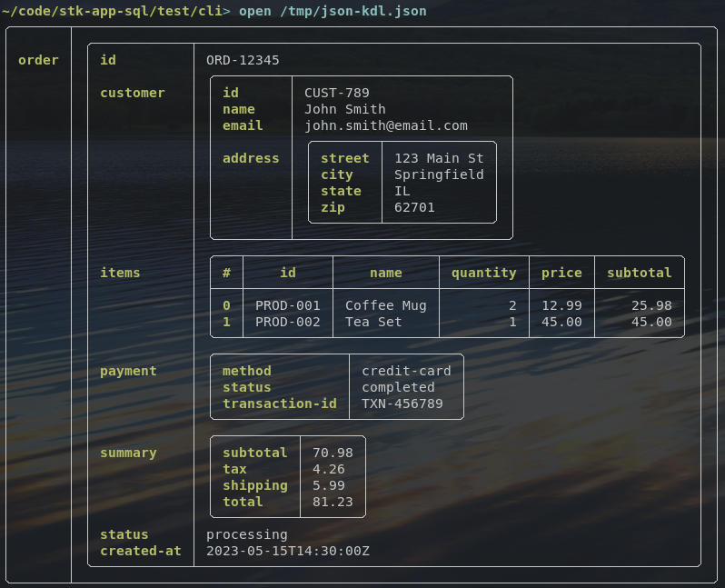725x588 pixels.
Task: Select the zip value 62701
Action: click(x=414, y=207)
